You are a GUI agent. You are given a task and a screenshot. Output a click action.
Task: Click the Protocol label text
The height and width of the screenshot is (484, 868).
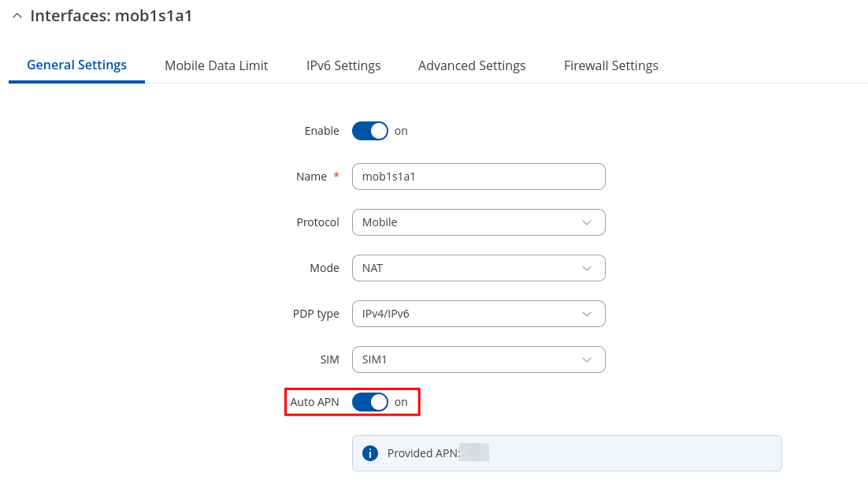pyautogui.click(x=317, y=222)
